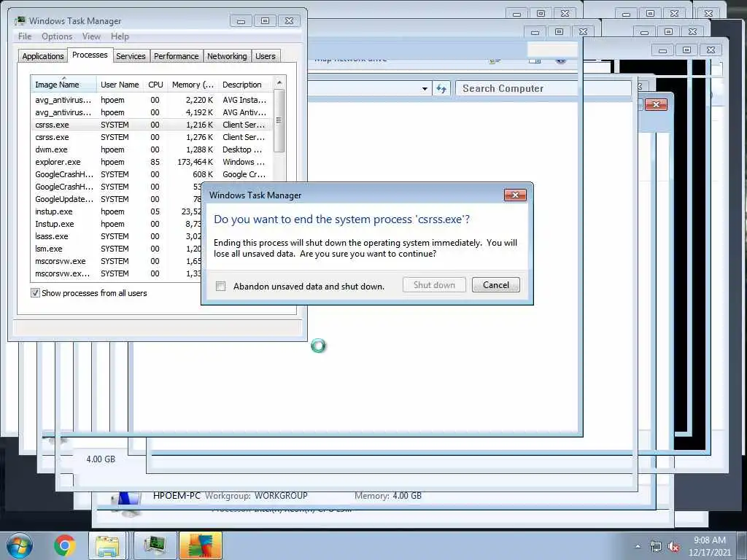
Task: Open the Help menu in Task Manager
Action: 120,36
